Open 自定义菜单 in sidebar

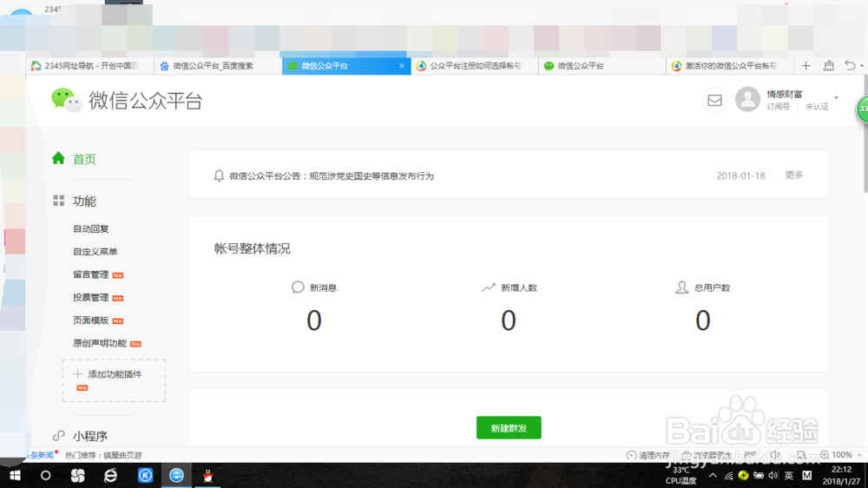[x=95, y=252]
